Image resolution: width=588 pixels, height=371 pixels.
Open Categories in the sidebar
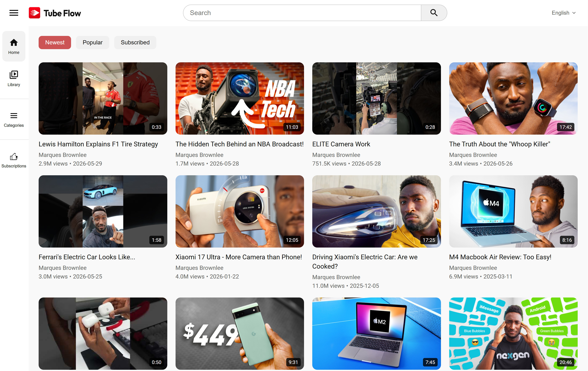pos(14,120)
